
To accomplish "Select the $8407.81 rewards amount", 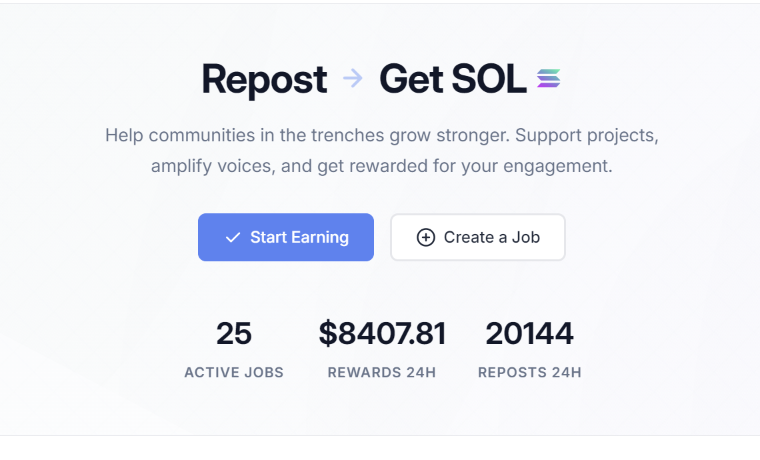I will (x=382, y=333).
